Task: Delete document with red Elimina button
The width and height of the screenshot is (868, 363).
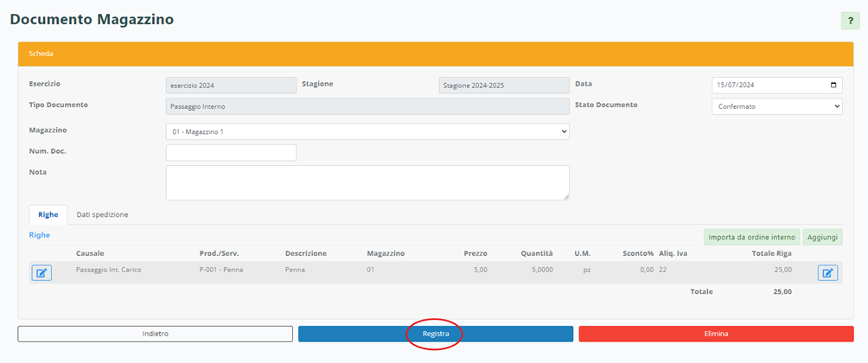Action: click(716, 334)
